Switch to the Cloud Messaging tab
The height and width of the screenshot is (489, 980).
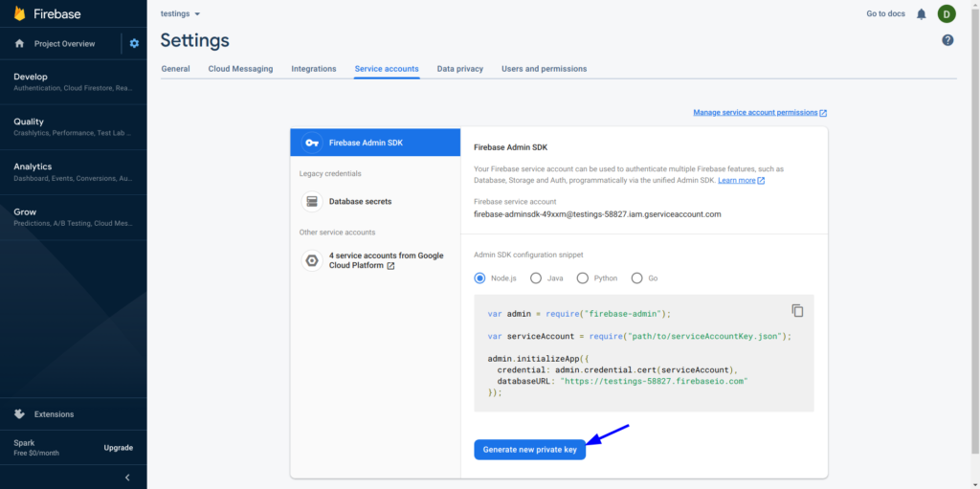click(240, 69)
